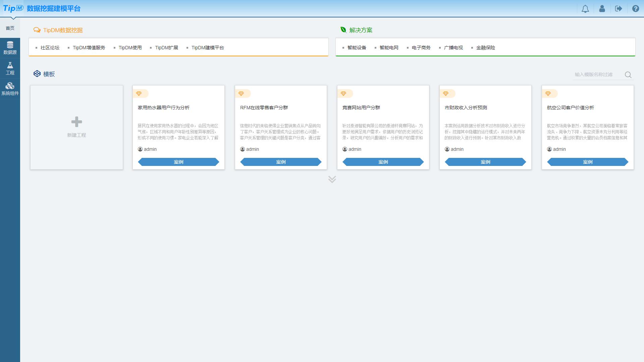This screenshot has height=362, width=644.
Task: Switch to 首页 home tab
Action: point(10,28)
